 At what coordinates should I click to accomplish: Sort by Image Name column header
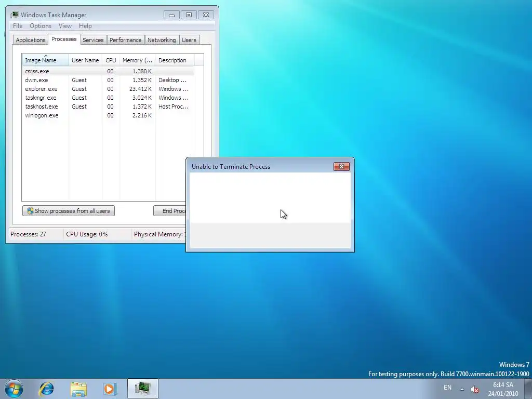pyautogui.click(x=46, y=60)
